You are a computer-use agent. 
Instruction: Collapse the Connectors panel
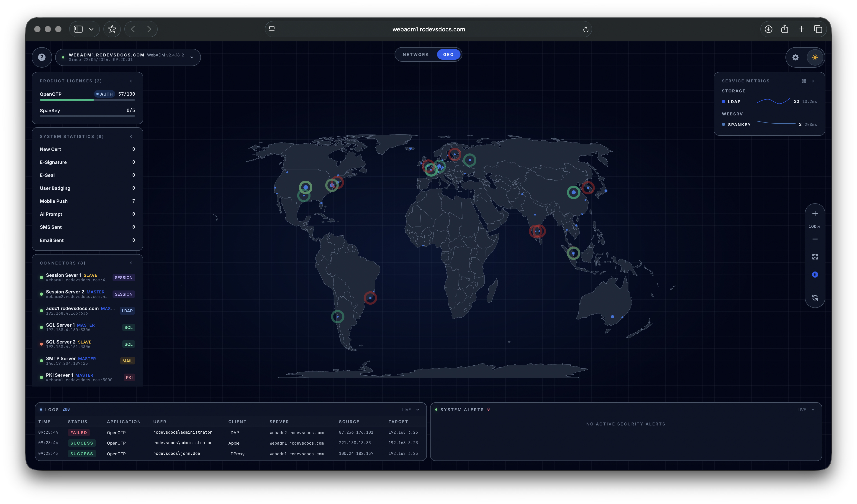(x=131, y=263)
